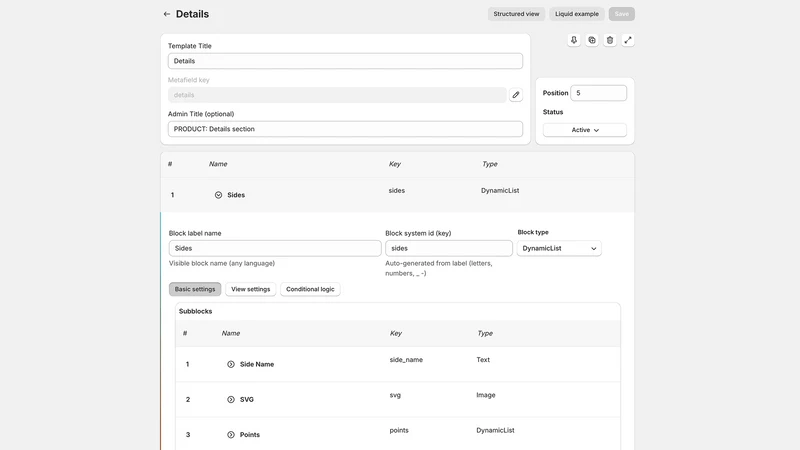Switch to the Basic settings tab
800x450 pixels.
tap(195, 289)
